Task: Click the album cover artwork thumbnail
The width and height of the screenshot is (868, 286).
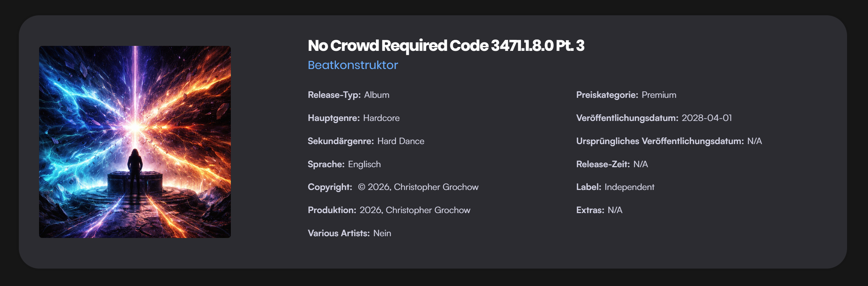Action: tap(135, 142)
